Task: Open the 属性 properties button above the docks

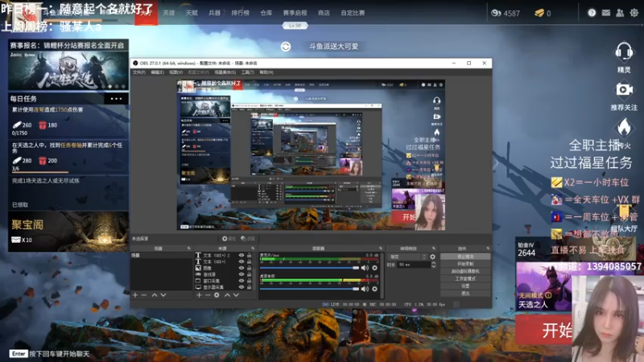Action: [x=229, y=238]
